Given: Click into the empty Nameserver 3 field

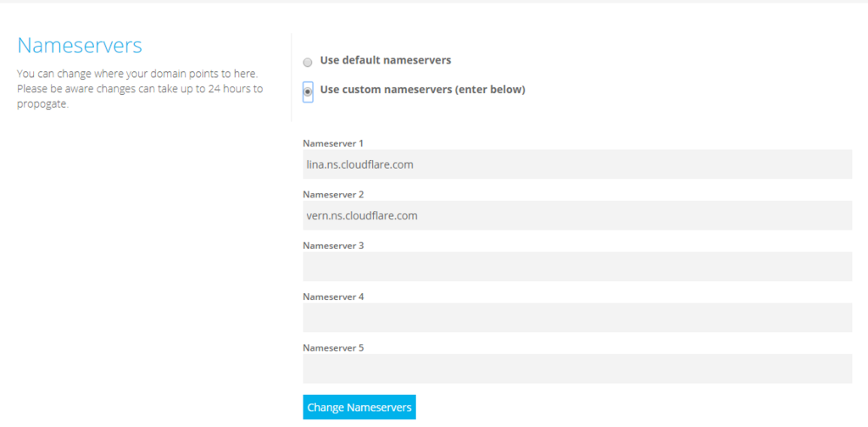Looking at the screenshot, I should pyautogui.click(x=576, y=266).
